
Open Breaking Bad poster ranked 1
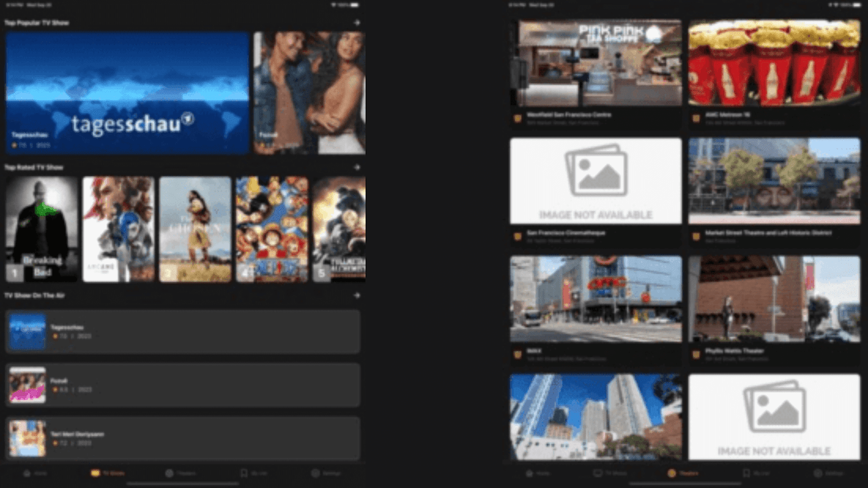coord(42,229)
